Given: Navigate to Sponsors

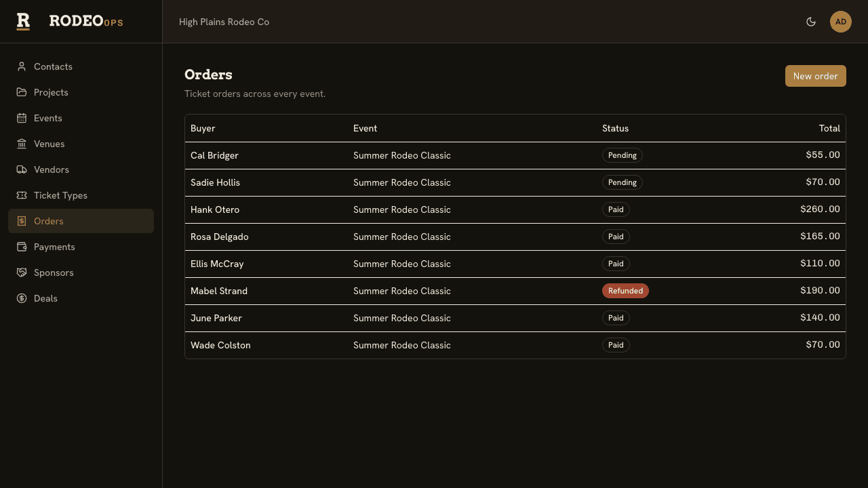Looking at the screenshot, I should pyautogui.click(x=81, y=272).
